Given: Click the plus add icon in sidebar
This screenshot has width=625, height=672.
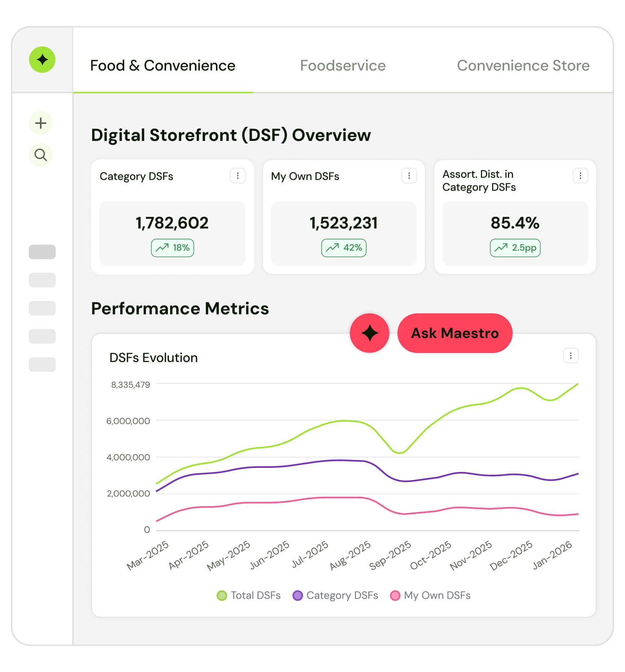Looking at the screenshot, I should point(41,123).
